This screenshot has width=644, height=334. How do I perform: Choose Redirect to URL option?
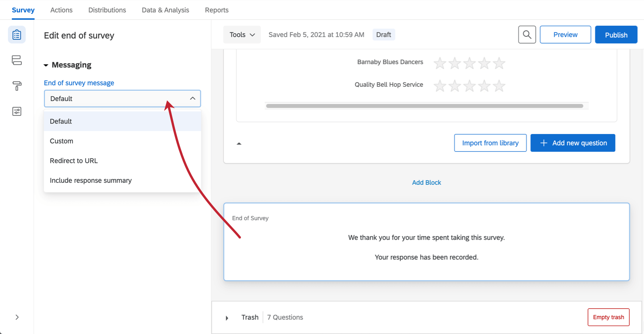[x=74, y=161]
